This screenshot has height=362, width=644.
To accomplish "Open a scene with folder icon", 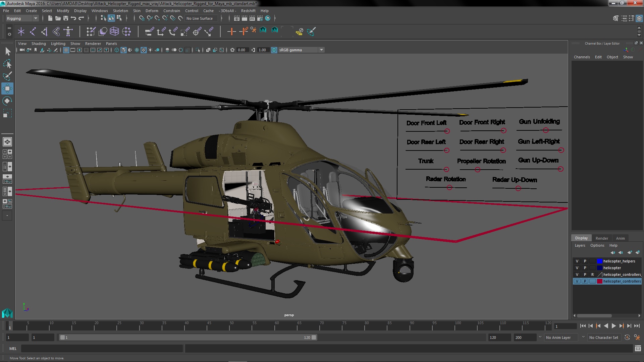I will [58, 18].
